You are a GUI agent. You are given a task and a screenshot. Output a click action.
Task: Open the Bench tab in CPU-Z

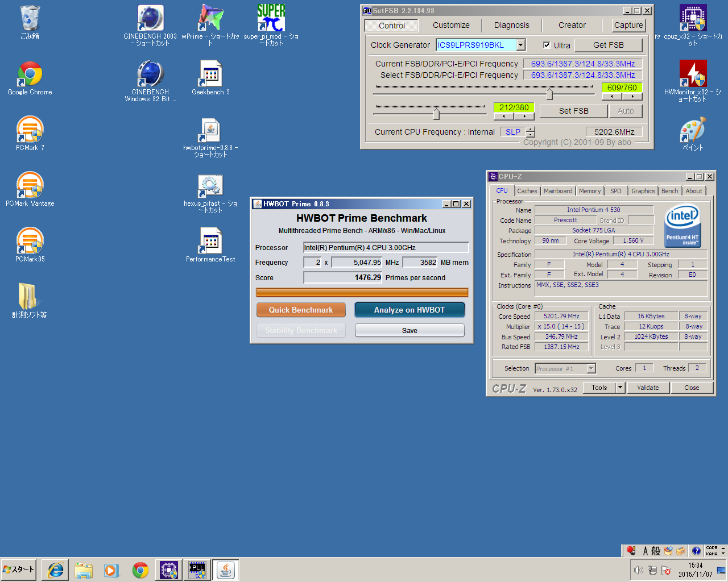(x=670, y=191)
